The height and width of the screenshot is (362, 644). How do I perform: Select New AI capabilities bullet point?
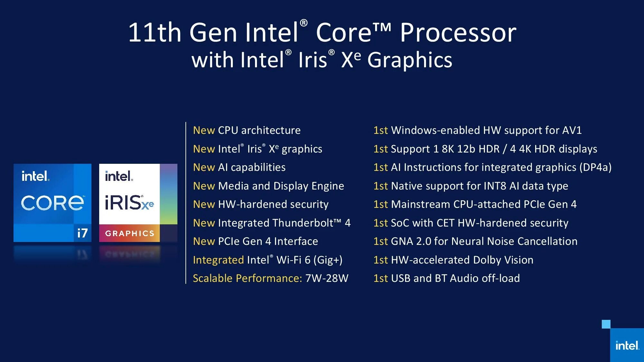pyautogui.click(x=239, y=167)
